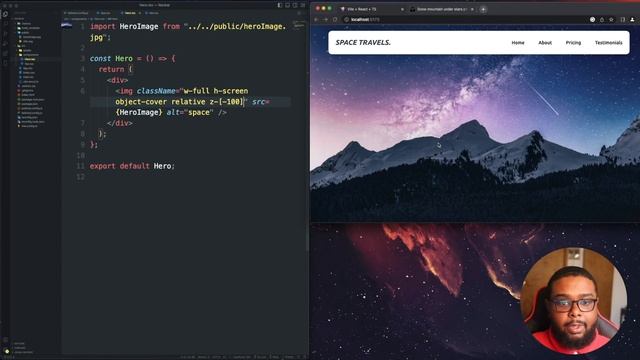
Task: Select the last editor tab in VS Code
Action: tap(153, 13)
